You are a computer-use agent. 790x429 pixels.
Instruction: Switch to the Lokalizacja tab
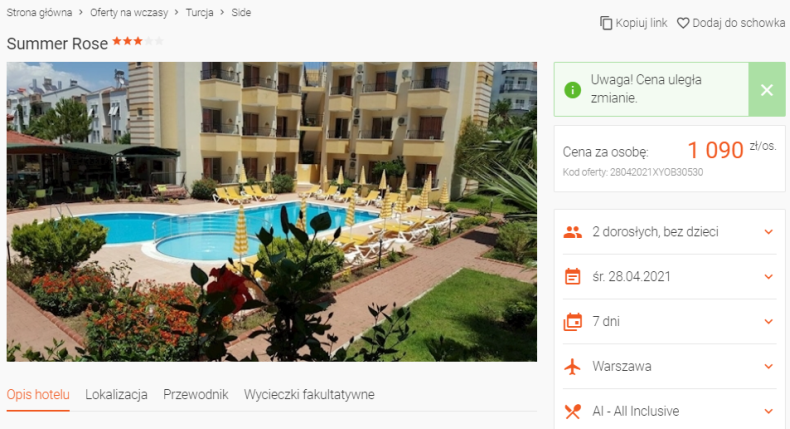point(116,394)
